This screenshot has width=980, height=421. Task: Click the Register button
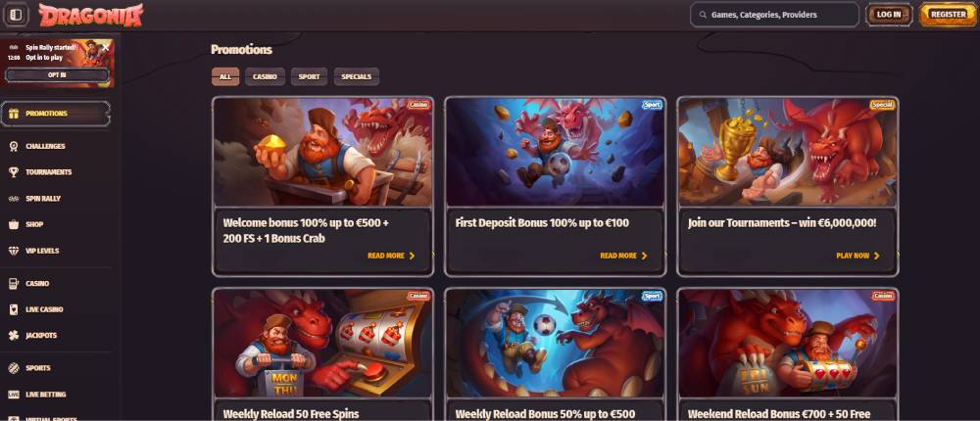(948, 15)
